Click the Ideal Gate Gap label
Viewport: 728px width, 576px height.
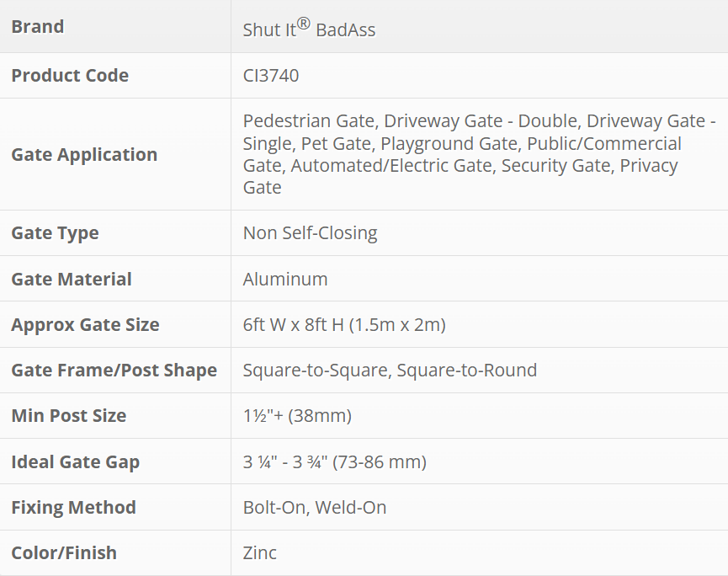click(x=75, y=462)
